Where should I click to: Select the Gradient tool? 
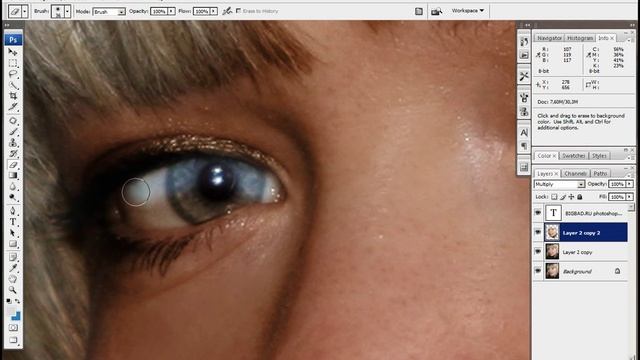click(x=13, y=176)
